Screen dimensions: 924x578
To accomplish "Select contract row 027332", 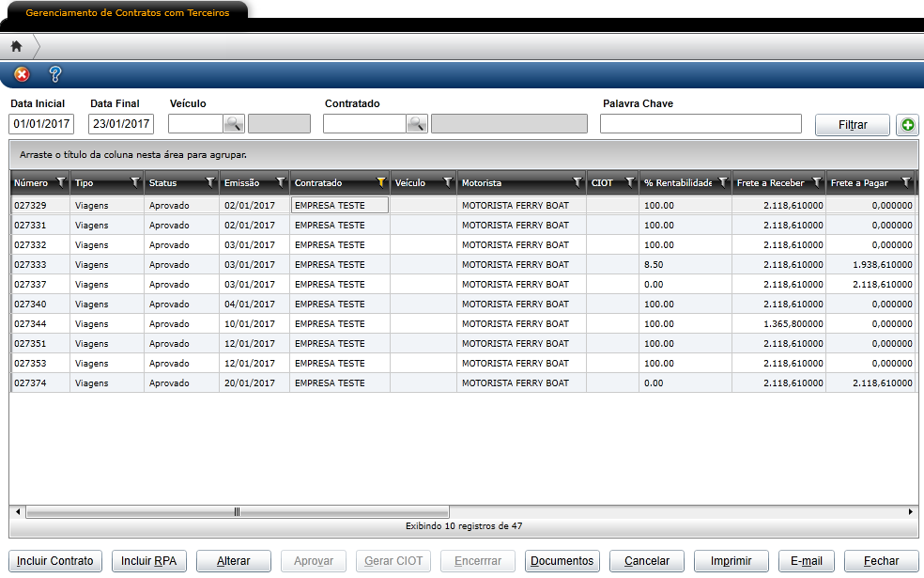I will (463, 244).
